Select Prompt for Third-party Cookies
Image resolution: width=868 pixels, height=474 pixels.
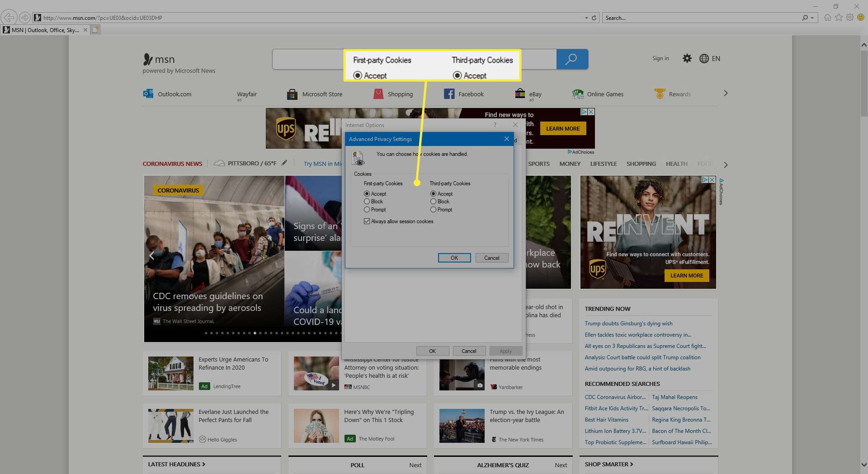point(433,210)
